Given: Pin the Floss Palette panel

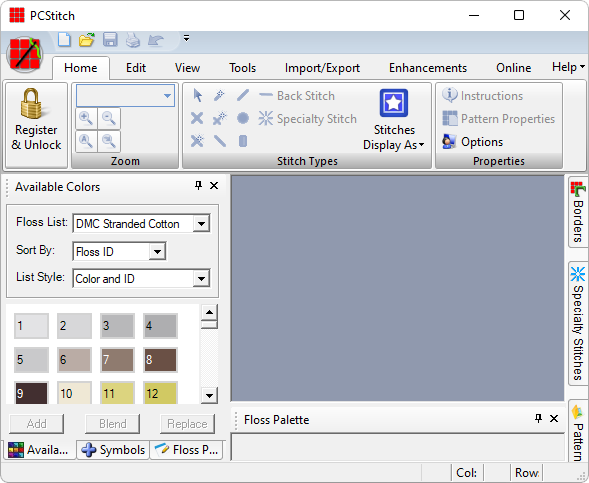Looking at the screenshot, I should pos(538,418).
